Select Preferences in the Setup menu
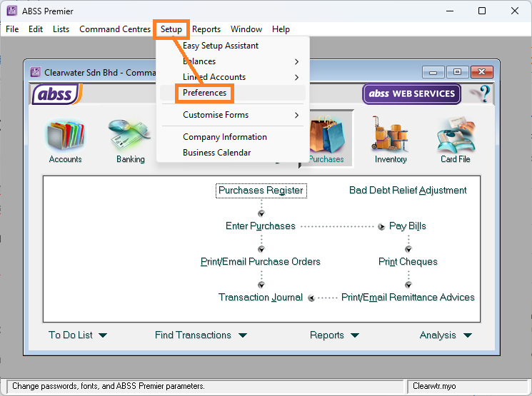 233,93
